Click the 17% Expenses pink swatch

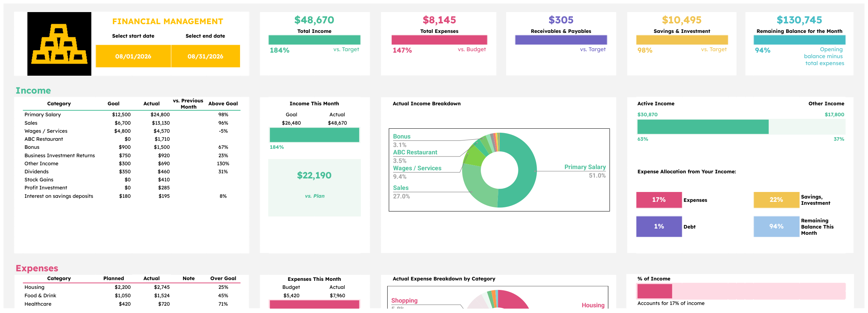659,200
